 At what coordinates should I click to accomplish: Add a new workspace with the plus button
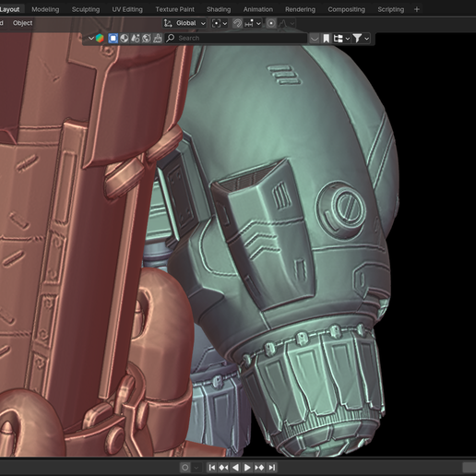pos(417,9)
